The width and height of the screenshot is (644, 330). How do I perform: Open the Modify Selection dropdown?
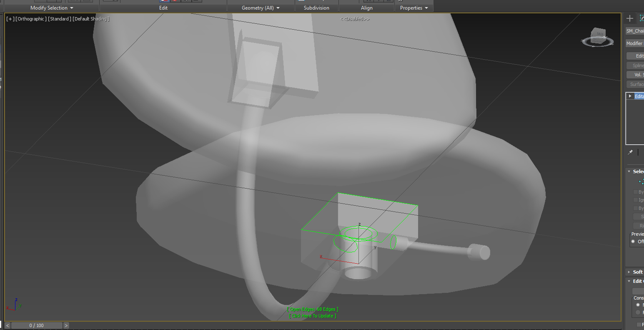pyautogui.click(x=52, y=8)
